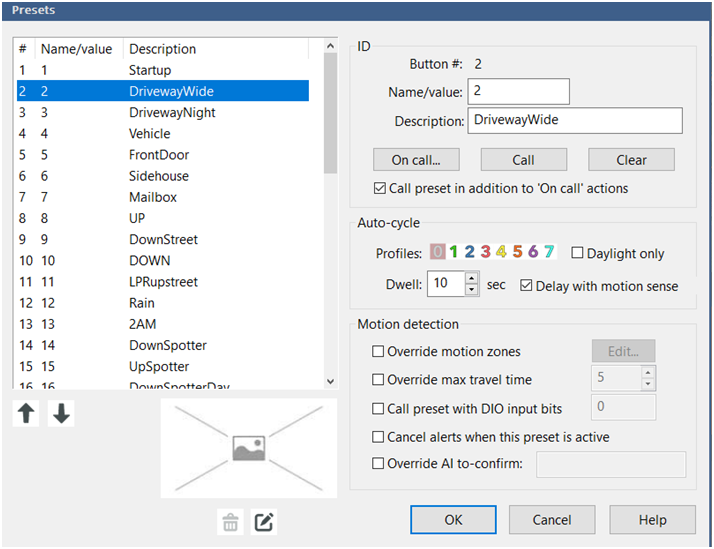Select the FrontDoor preset row
This screenshot has height=549, width=714.
[163, 155]
